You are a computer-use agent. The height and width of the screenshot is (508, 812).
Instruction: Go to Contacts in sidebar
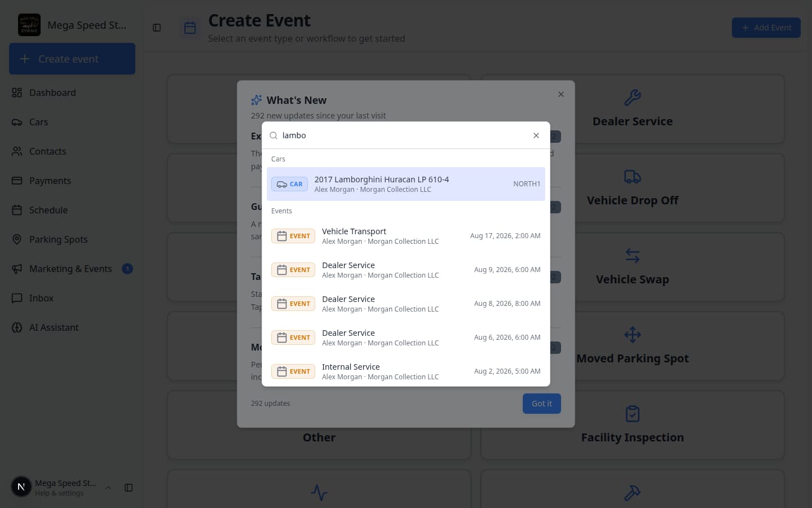click(x=72, y=151)
